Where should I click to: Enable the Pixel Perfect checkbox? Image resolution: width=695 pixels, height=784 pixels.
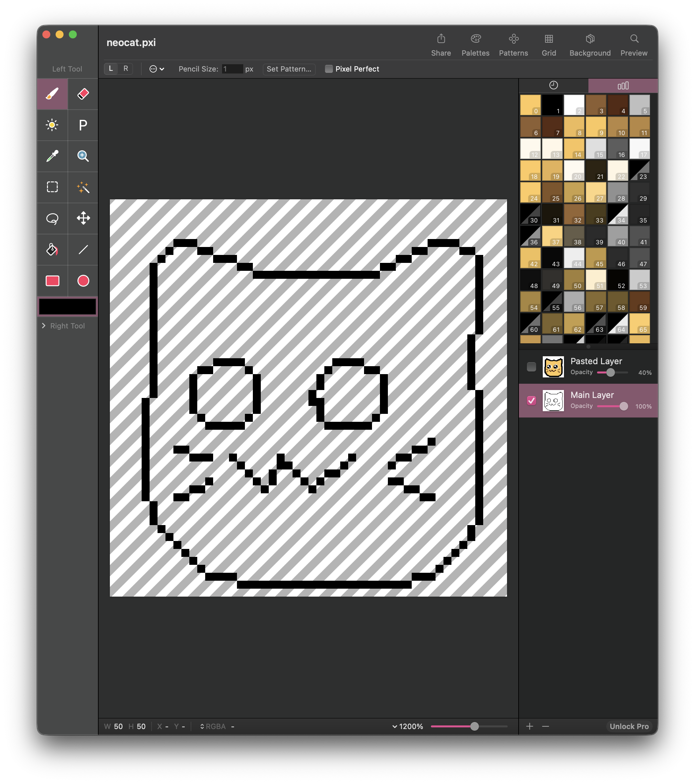(x=329, y=69)
